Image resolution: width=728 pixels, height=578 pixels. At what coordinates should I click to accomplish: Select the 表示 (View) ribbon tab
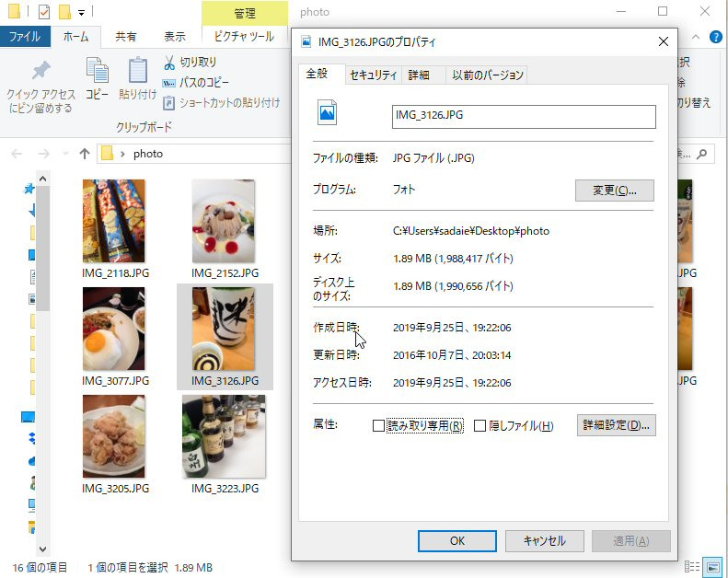(x=175, y=36)
